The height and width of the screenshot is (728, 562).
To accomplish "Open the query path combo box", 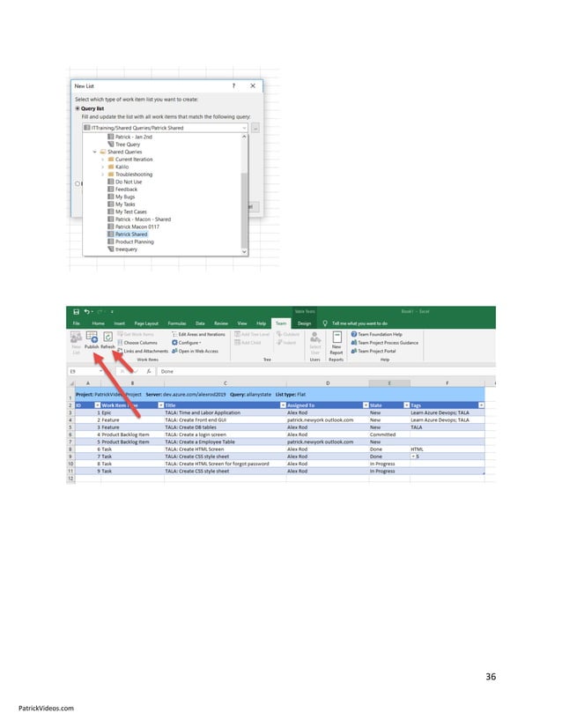I will (x=166, y=128).
